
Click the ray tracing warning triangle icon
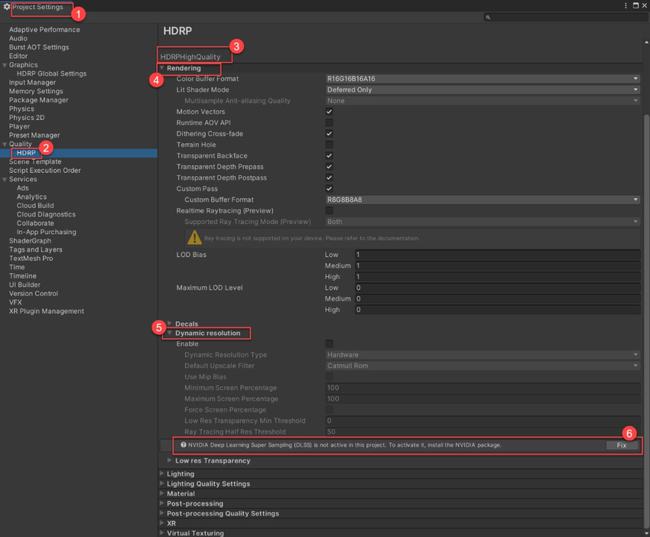pyautogui.click(x=196, y=238)
